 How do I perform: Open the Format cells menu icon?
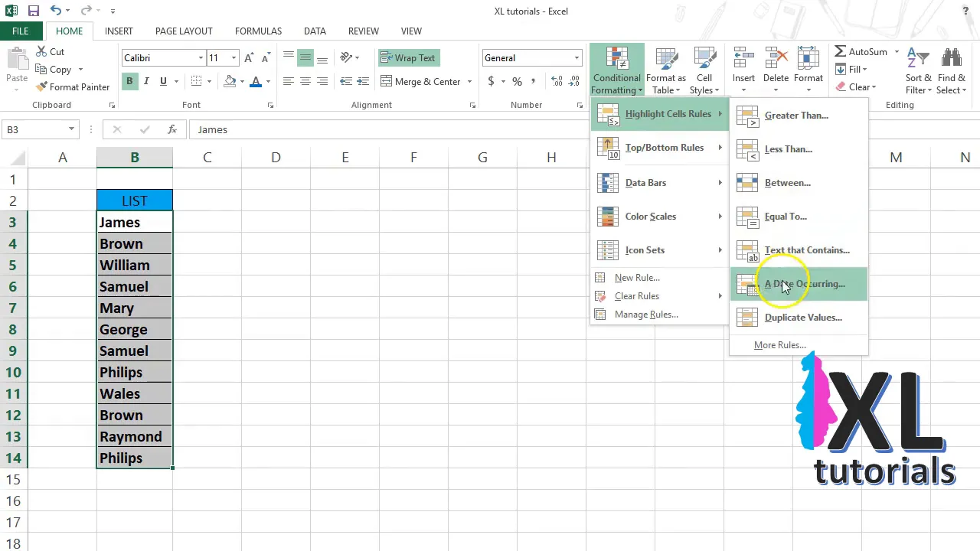click(808, 58)
